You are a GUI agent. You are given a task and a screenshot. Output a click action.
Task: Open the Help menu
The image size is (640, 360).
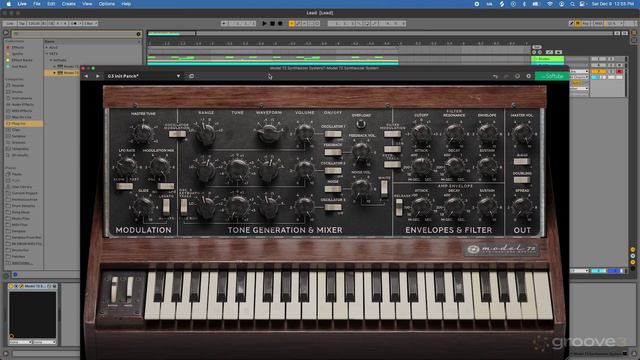coord(126,4)
